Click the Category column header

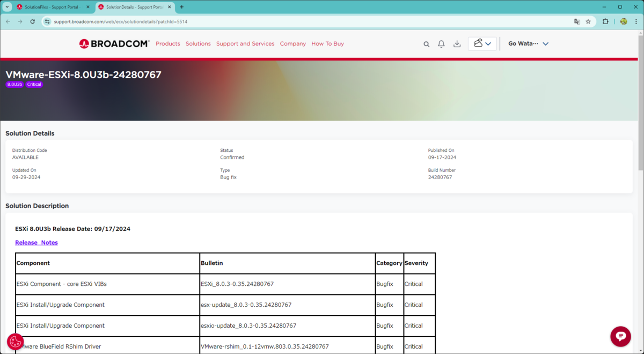pyautogui.click(x=389, y=263)
